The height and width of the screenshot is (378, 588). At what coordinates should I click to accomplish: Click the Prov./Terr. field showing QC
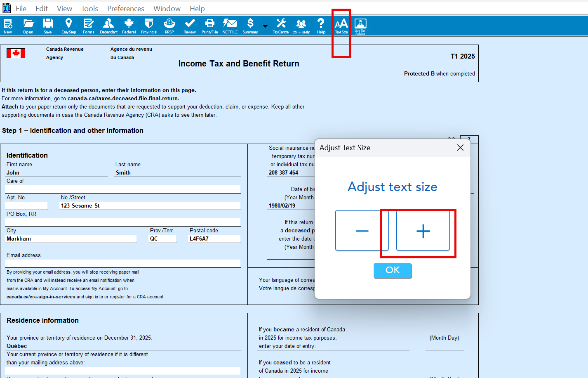point(162,239)
